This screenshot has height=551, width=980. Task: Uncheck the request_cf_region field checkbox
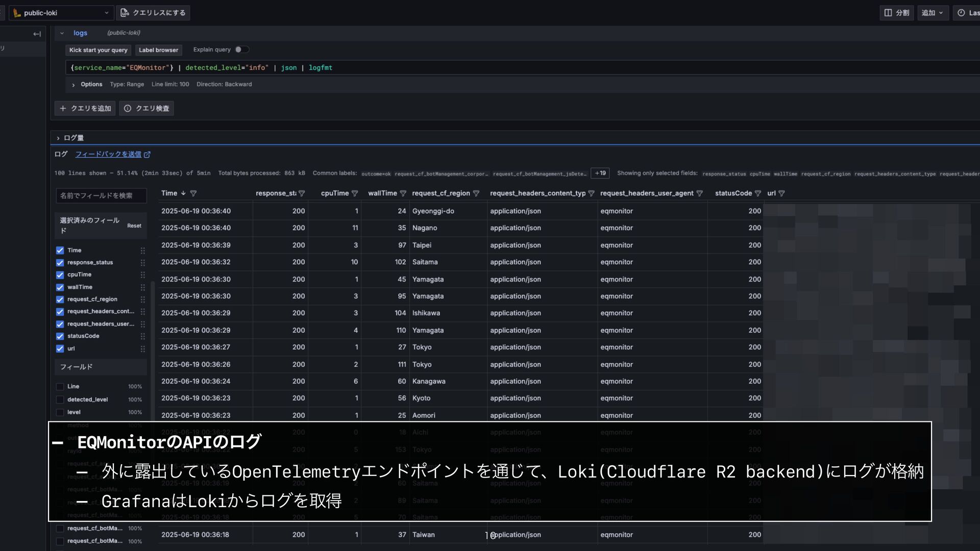60,299
